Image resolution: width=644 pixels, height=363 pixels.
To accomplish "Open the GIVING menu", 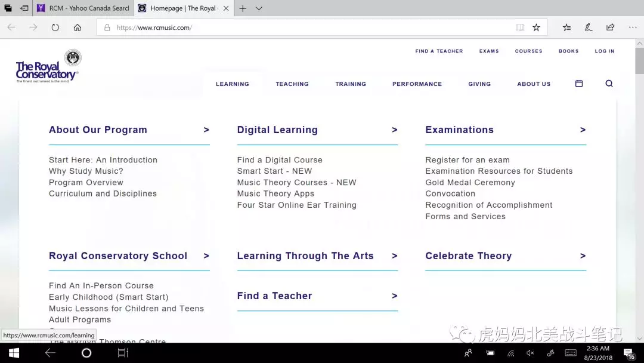I will pyautogui.click(x=479, y=84).
